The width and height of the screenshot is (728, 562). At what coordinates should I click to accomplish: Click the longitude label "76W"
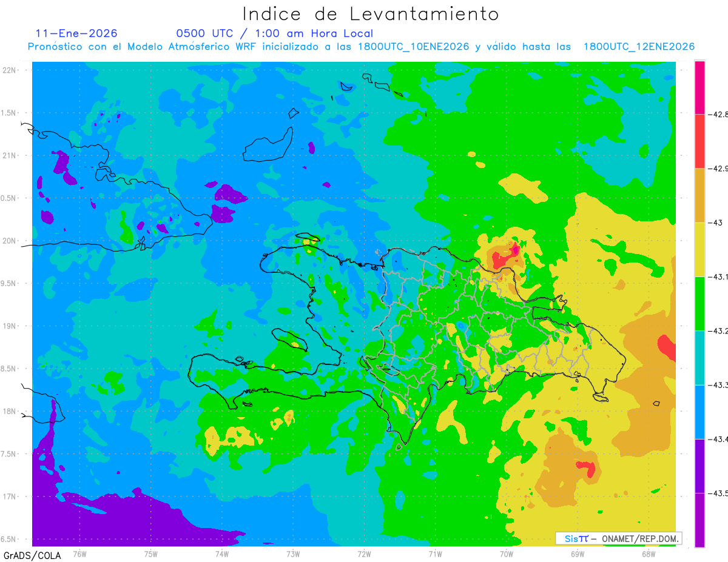click(x=79, y=553)
